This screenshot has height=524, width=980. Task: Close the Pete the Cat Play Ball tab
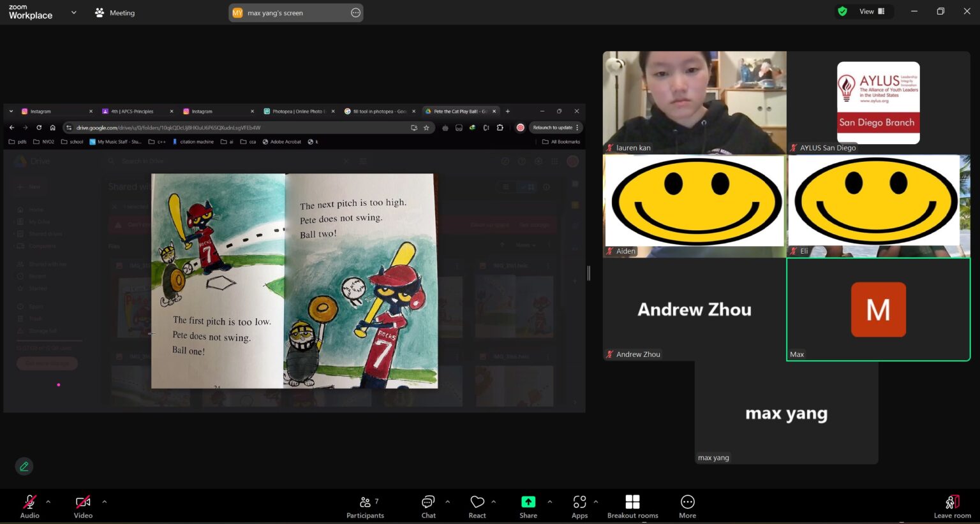(494, 112)
